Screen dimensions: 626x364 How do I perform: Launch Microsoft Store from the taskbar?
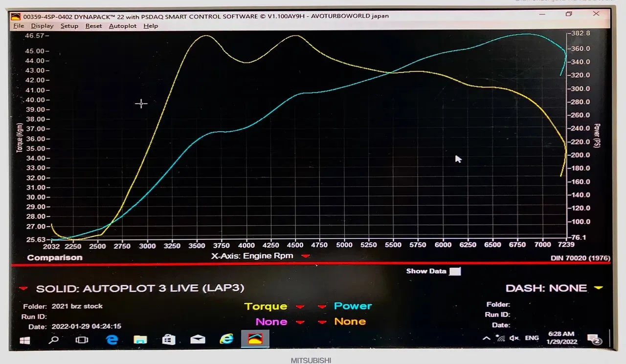pos(169,339)
